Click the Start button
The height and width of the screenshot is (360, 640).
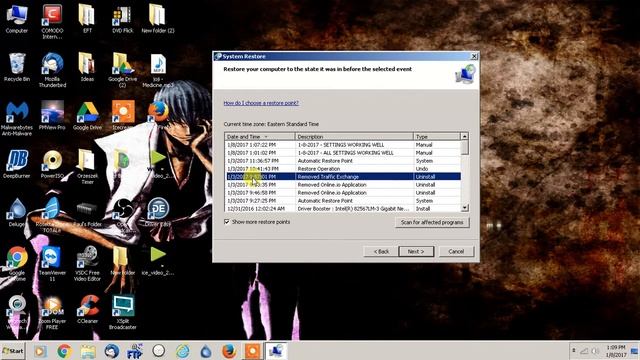point(13,351)
